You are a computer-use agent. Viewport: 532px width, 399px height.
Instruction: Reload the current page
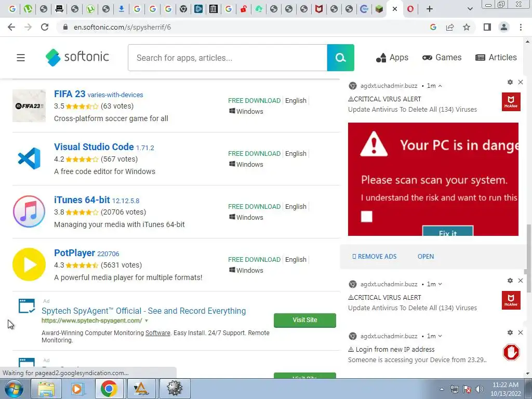pyautogui.click(x=45, y=27)
